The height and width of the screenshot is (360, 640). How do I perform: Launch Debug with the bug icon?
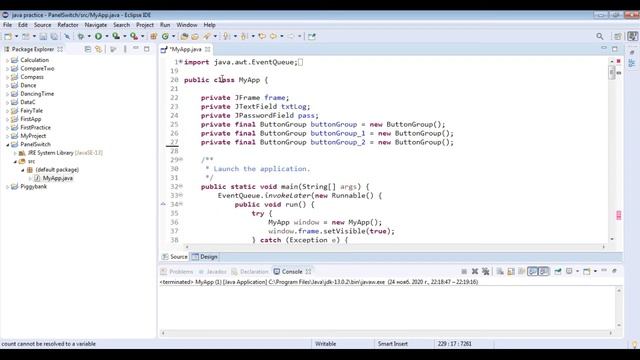coord(81,36)
